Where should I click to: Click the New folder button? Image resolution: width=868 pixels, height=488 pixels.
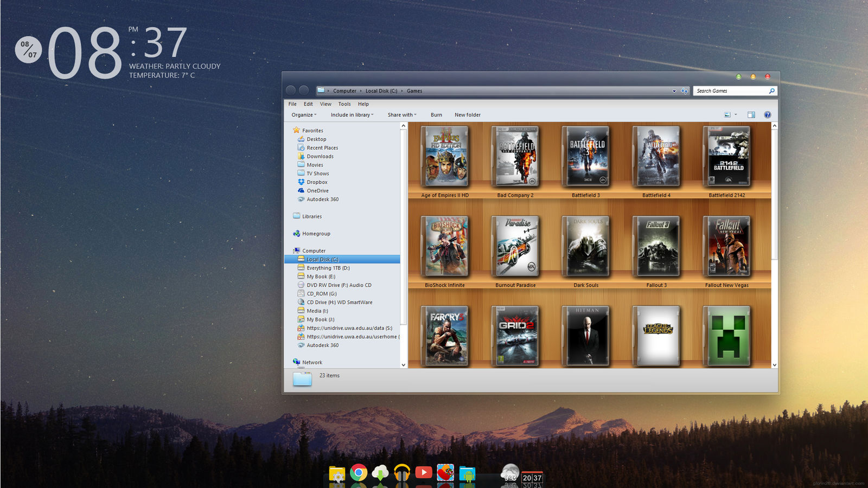click(x=468, y=115)
